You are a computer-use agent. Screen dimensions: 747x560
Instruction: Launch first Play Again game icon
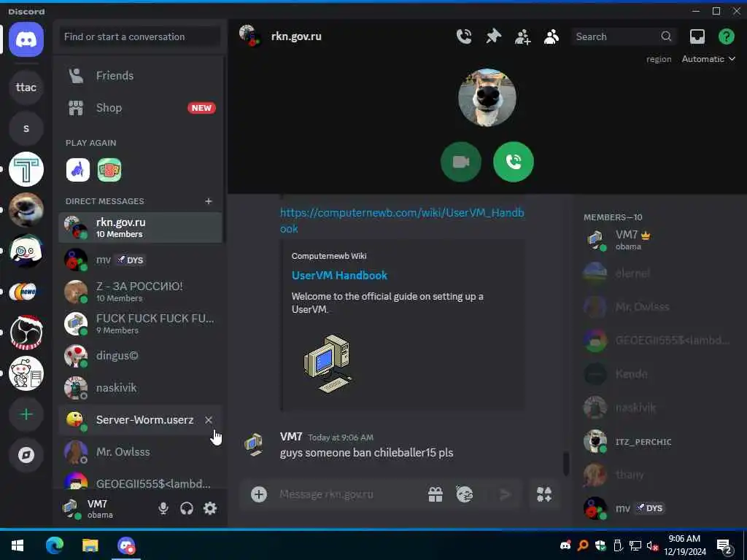pos(78,170)
